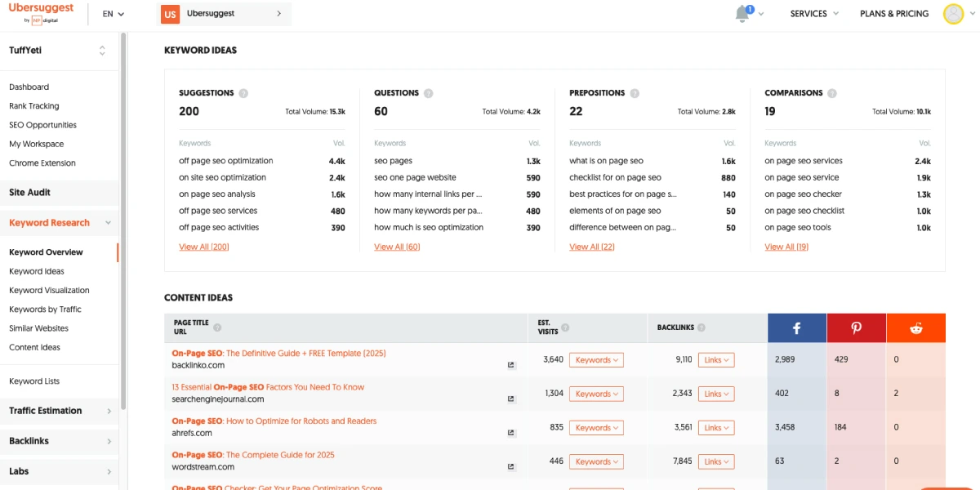Click View All (60) questions link
This screenshot has width=980, height=490.
pyautogui.click(x=397, y=247)
